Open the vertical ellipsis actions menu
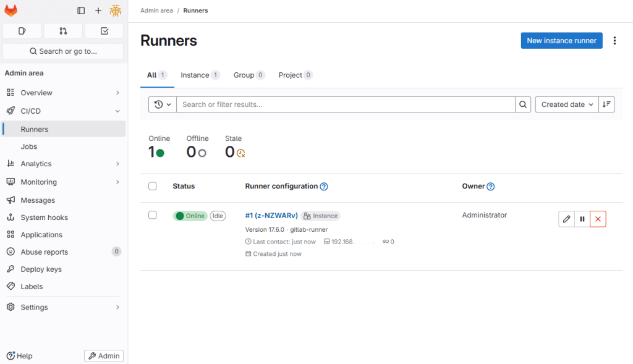Image resolution: width=633 pixels, height=364 pixels. click(614, 41)
